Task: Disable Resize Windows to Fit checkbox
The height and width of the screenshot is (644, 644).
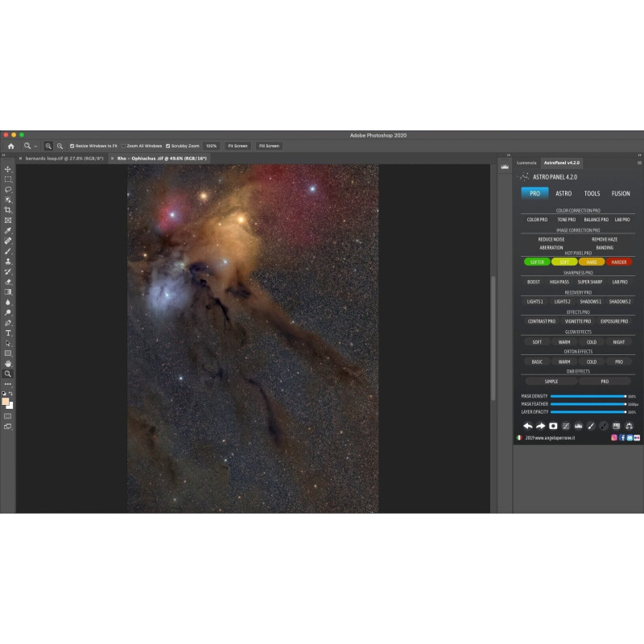Action: click(72, 146)
